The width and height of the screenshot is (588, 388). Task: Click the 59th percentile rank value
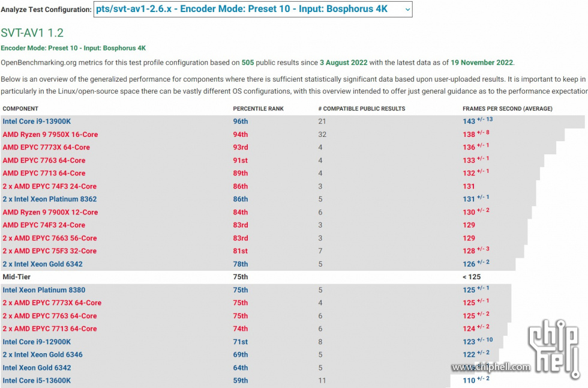click(x=241, y=380)
